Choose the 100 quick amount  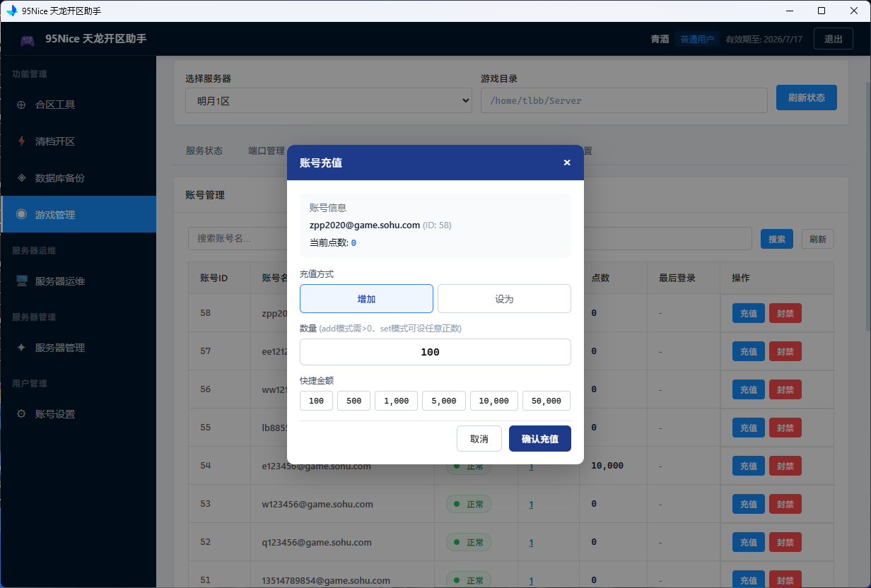[316, 401]
